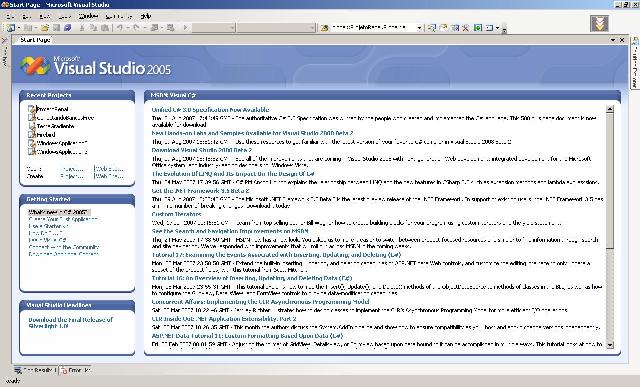The height and width of the screenshot is (387, 640).
Task: Open the Edit menu
Action: tap(27, 16)
